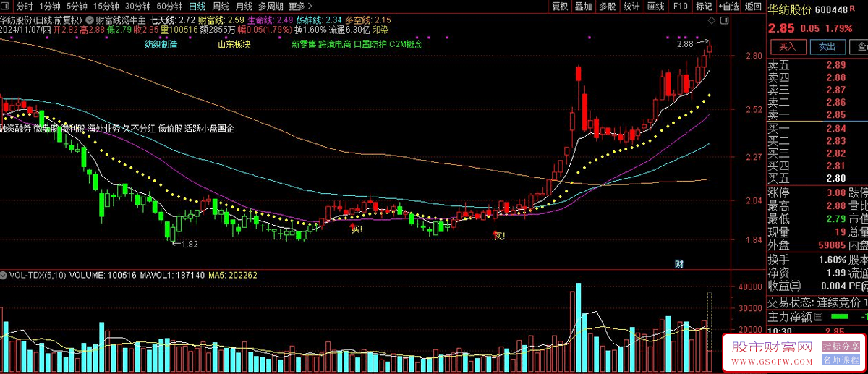
Task: Click the 卖五 price 2.89
Action: [836, 65]
